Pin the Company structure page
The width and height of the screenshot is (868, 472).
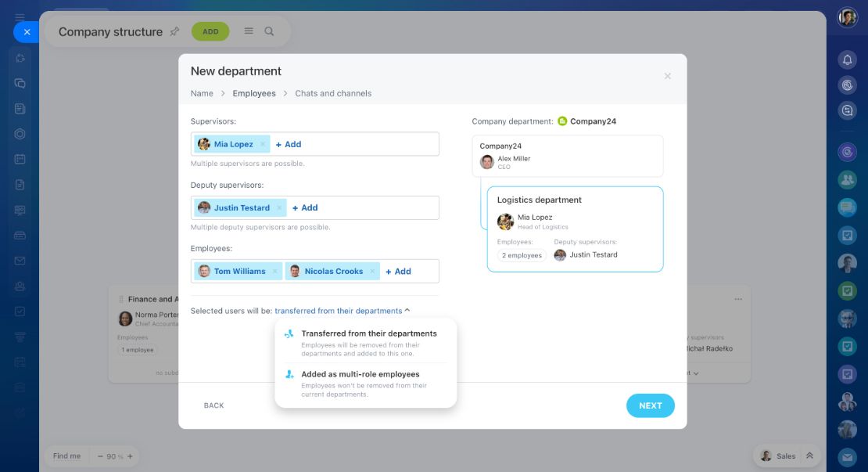174,31
